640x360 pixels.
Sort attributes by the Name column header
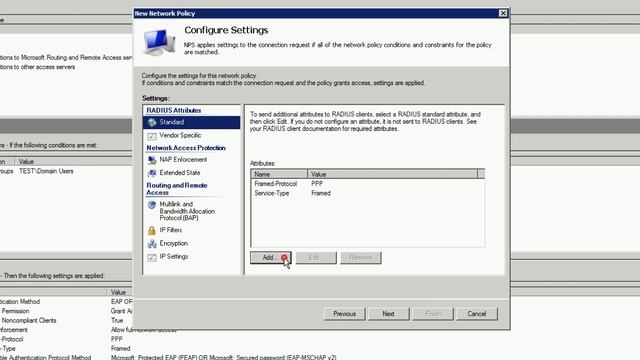click(x=279, y=174)
